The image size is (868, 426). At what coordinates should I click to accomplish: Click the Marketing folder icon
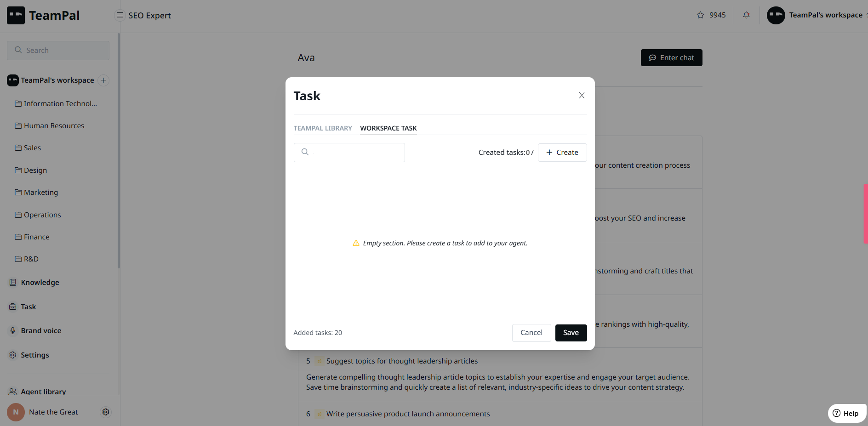(18, 193)
